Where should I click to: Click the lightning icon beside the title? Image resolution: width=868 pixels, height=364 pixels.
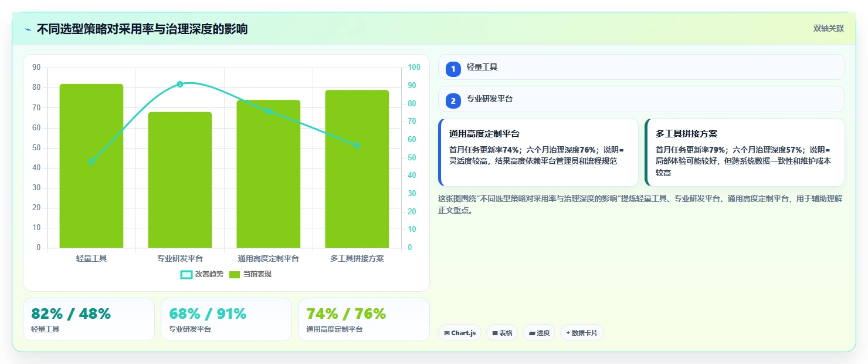coord(28,29)
